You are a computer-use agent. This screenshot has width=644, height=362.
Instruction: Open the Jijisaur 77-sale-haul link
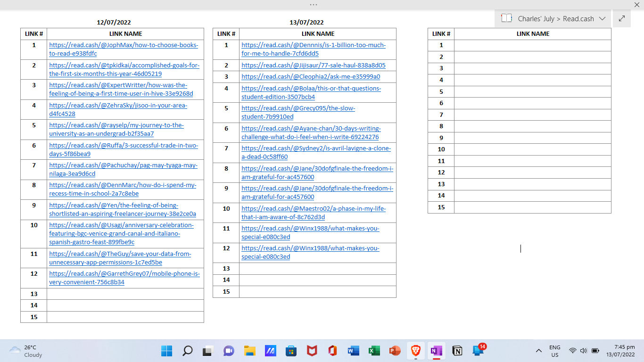[x=314, y=65]
